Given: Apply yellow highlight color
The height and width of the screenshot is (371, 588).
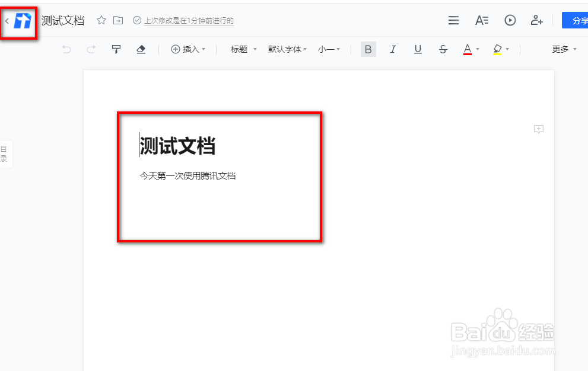Looking at the screenshot, I should [497, 49].
